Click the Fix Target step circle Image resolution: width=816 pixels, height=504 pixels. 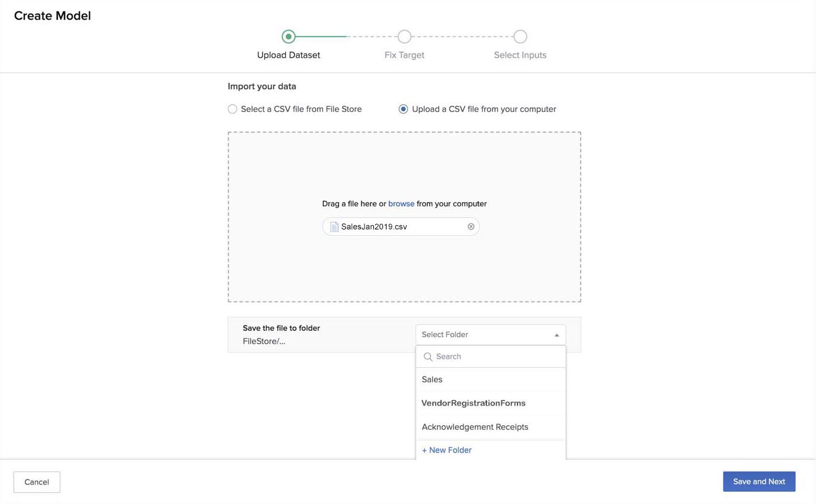405,36
